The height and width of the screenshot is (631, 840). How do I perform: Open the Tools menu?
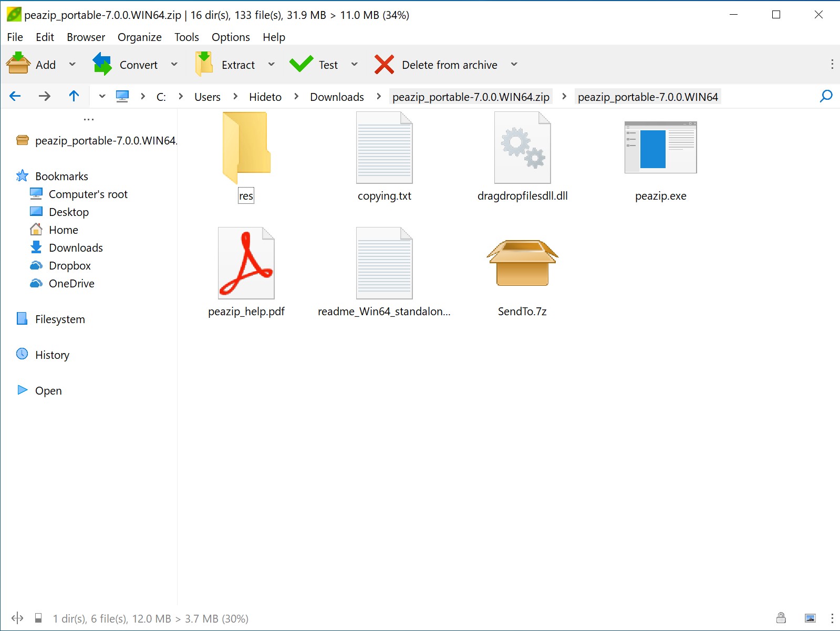click(186, 37)
